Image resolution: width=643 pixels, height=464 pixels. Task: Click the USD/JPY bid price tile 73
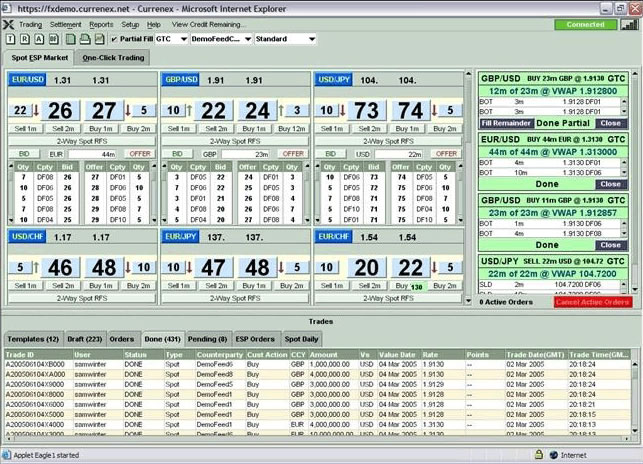click(x=367, y=110)
